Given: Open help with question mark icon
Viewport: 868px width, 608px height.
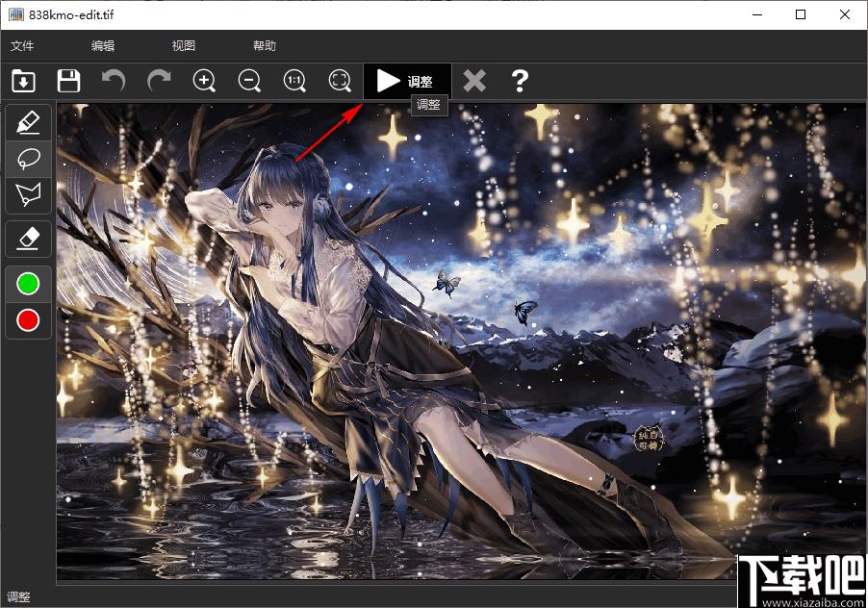Looking at the screenshot, I should pos(520,81).
